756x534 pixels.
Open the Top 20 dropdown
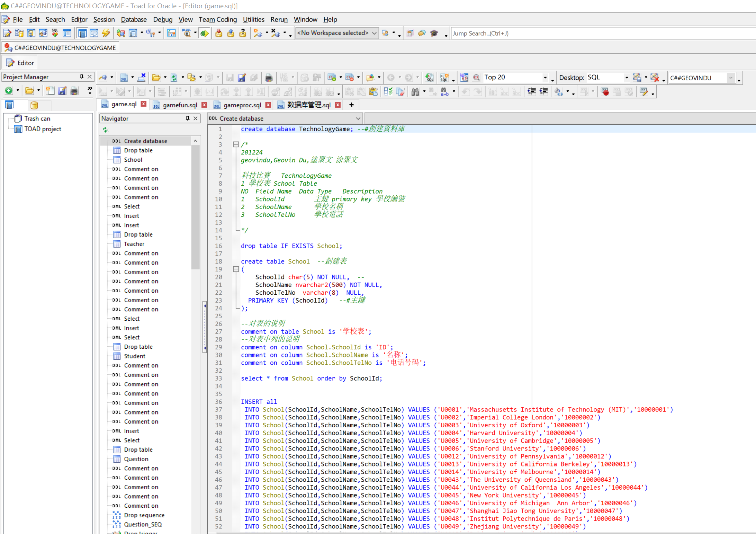(545, 78)
